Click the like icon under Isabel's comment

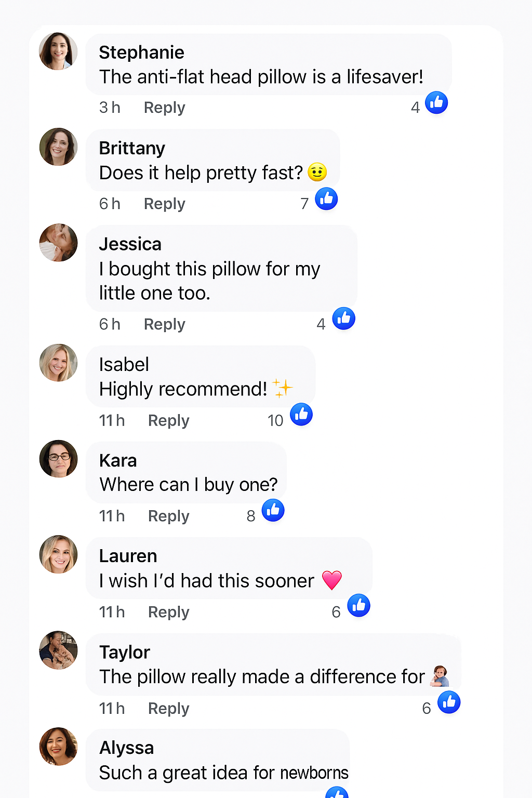click(x=301, y=415)
